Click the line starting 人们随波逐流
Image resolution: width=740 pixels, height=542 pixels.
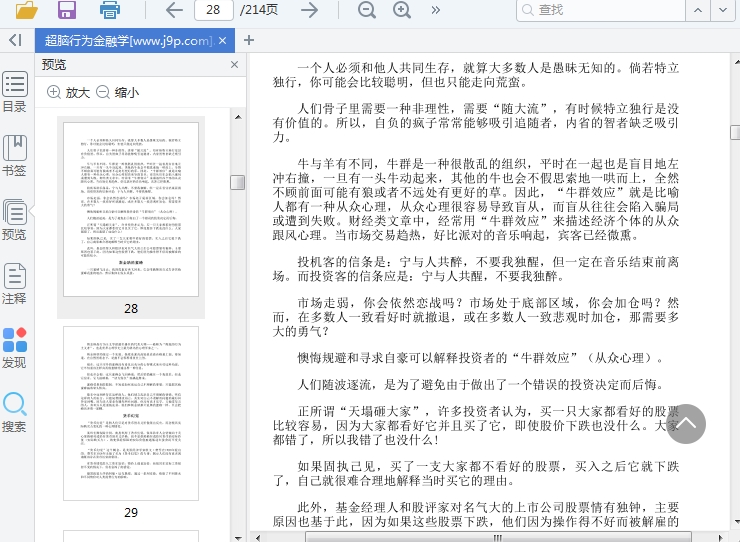480,385
